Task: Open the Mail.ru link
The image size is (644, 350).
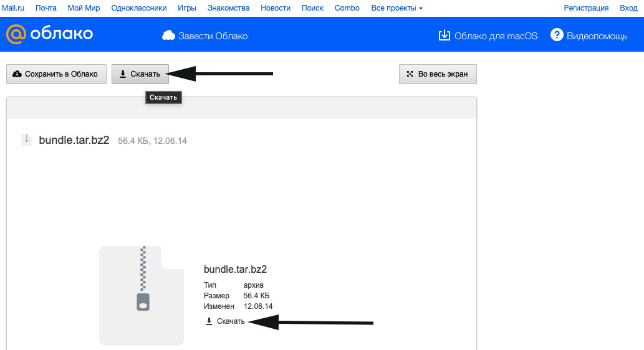Action: (x=13, y=8)
